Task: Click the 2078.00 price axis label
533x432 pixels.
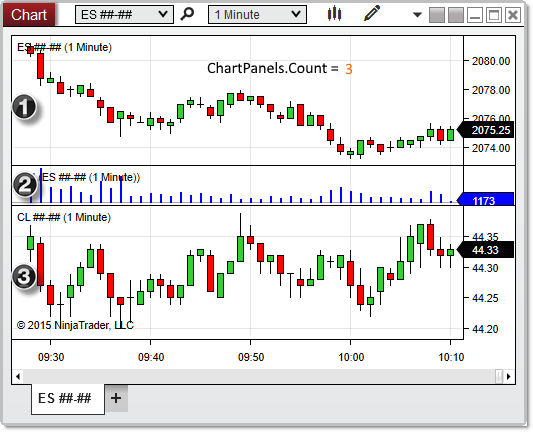Action: (x=491, y=90)
